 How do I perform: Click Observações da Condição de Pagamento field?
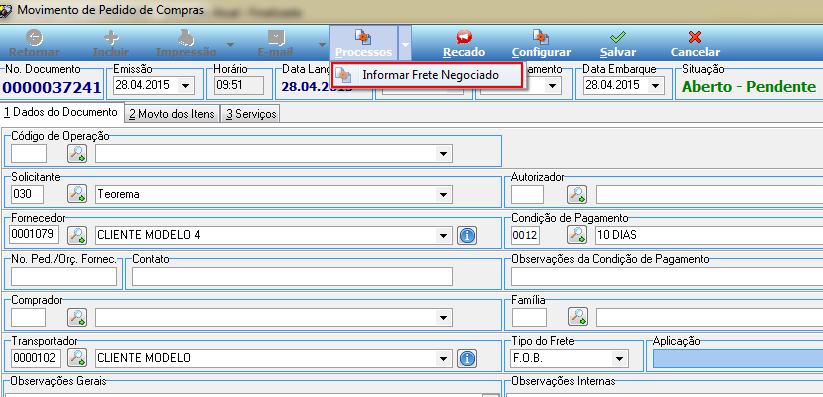tap(667, 276)
